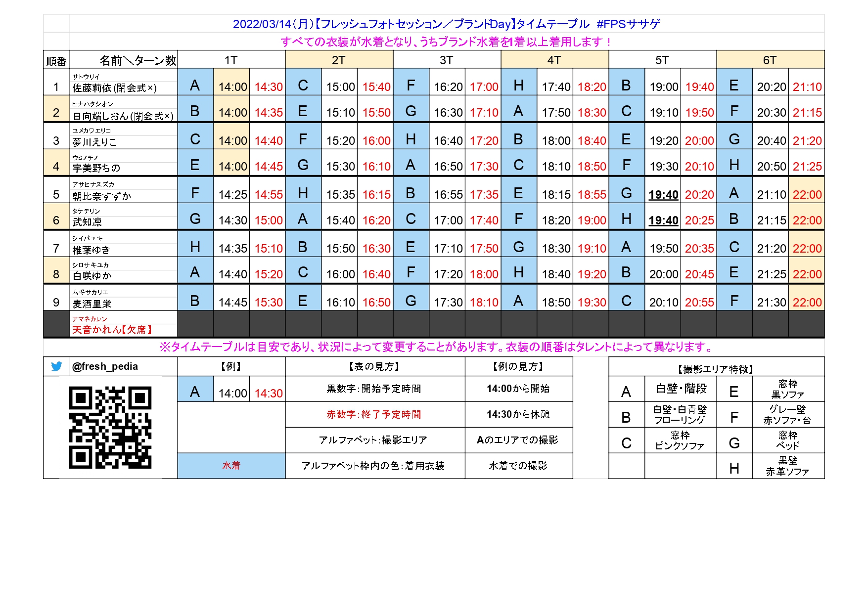The width and height of the screenshot is (868, 613).
Task: Click 16:20 start time in 佐藤莉依 row
Action: tap(448, 87)
